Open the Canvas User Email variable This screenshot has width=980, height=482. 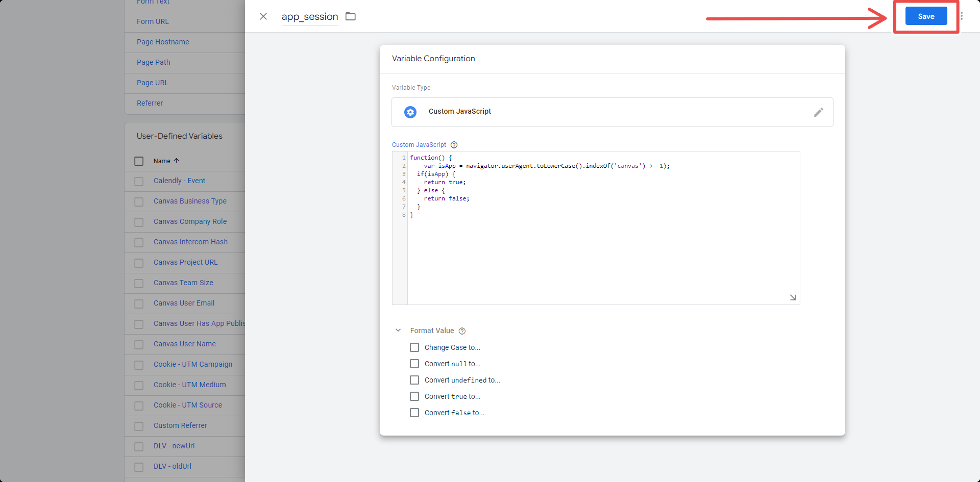pos(184,303)
